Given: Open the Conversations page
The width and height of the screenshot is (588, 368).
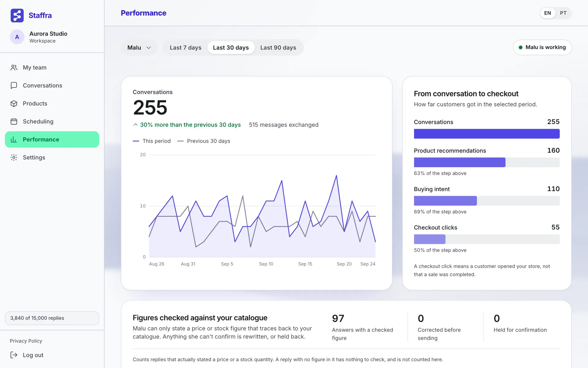Looking at the screenshot, I should point(52,86).
